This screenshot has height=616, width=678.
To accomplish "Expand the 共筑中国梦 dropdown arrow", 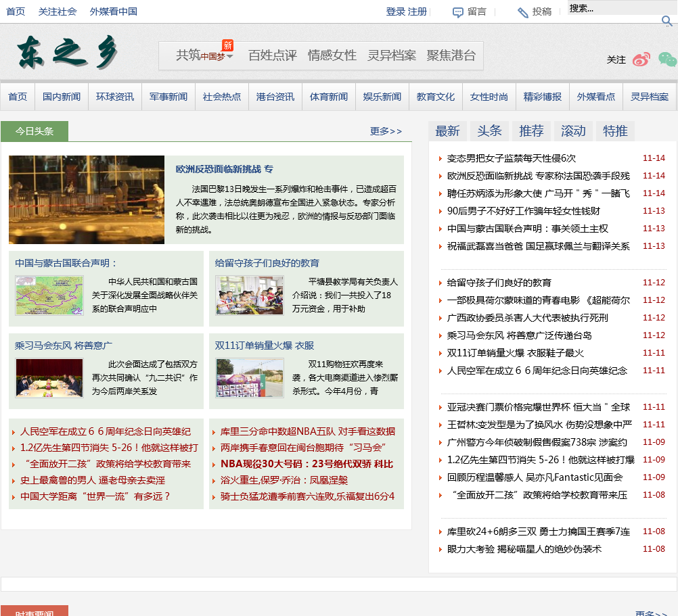I will [x=229, y=56].
